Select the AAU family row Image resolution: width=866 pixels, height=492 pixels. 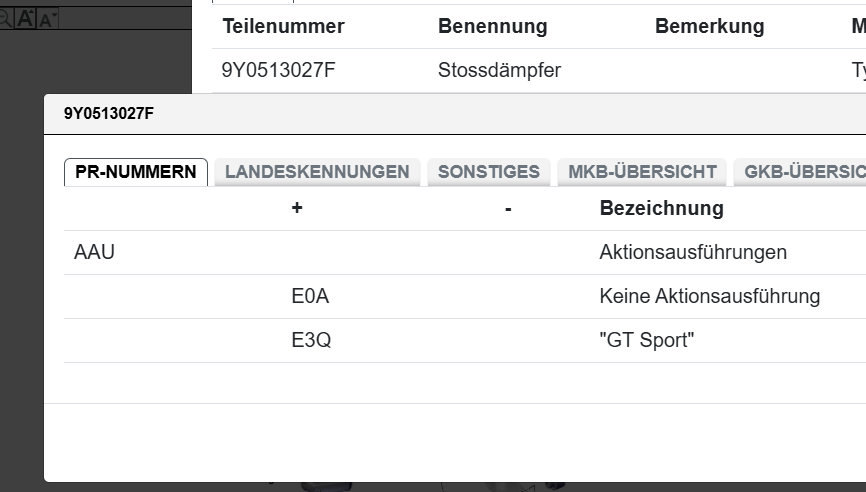[94, 252]
